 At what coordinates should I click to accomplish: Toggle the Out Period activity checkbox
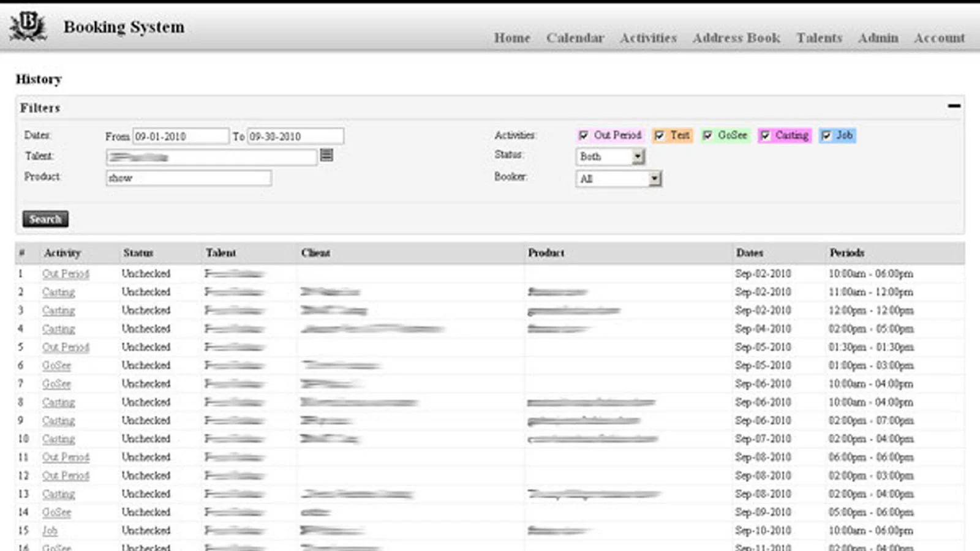pos(583,135)
